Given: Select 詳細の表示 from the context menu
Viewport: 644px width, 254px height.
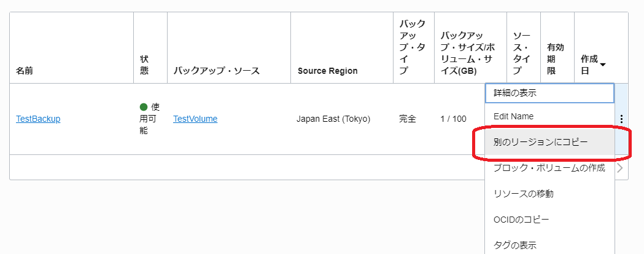Looking at the screenshot, I should point(549,93).
